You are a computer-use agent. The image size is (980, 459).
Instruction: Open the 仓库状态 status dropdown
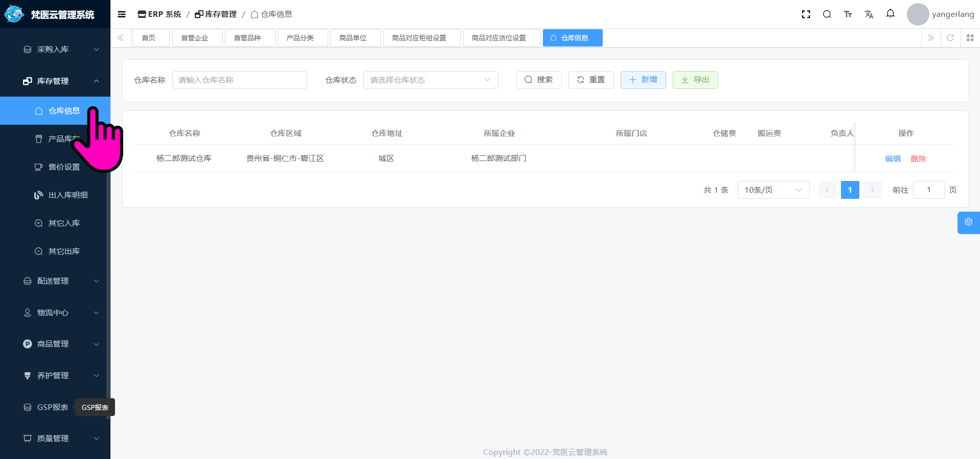[x=430, y=80]
